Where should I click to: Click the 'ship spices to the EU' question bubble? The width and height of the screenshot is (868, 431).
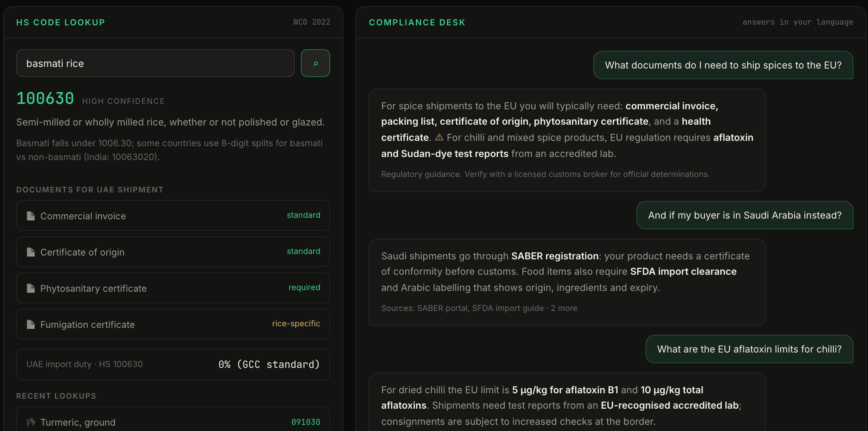(x=723, y=65)
